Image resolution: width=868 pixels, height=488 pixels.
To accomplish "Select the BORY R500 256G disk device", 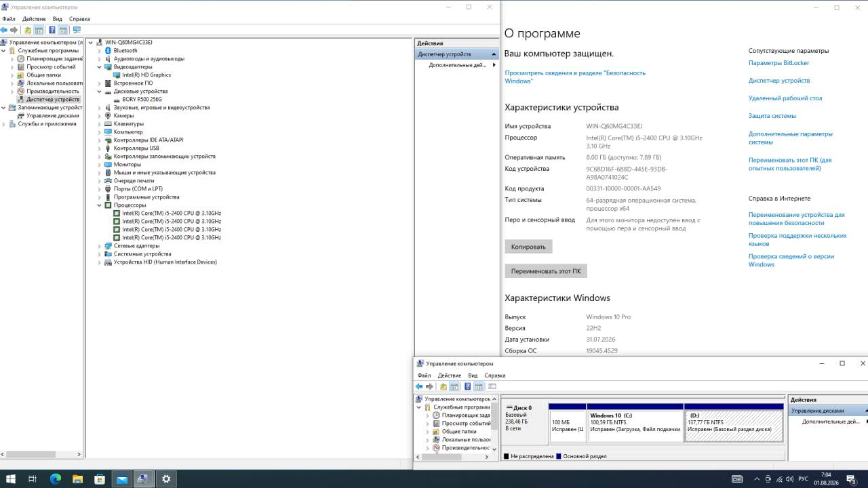I will coord(142,100).
